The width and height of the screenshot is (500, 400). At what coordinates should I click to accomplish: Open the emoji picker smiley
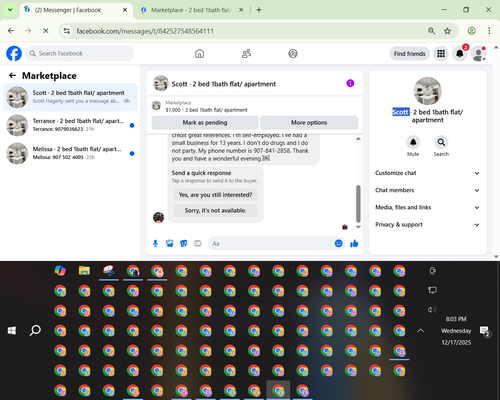click(x=338, y=244)
